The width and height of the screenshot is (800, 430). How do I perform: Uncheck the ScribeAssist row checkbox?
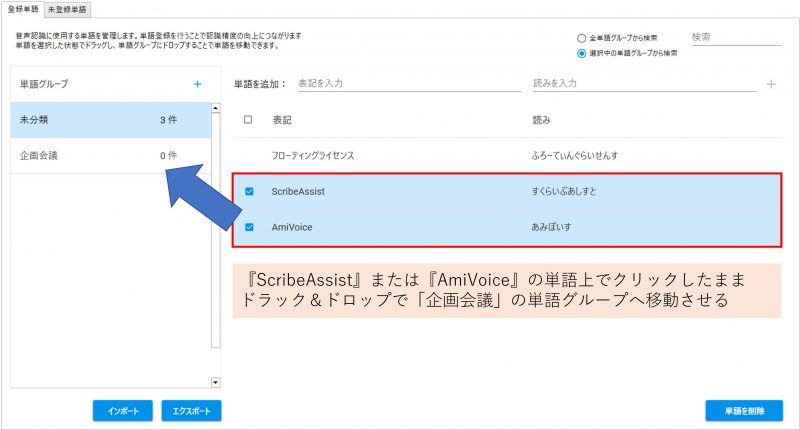tap(249, 191)
